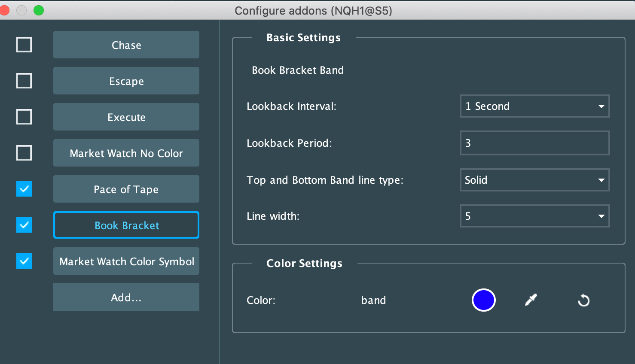Select the Escape addon button

click(126, 81)
